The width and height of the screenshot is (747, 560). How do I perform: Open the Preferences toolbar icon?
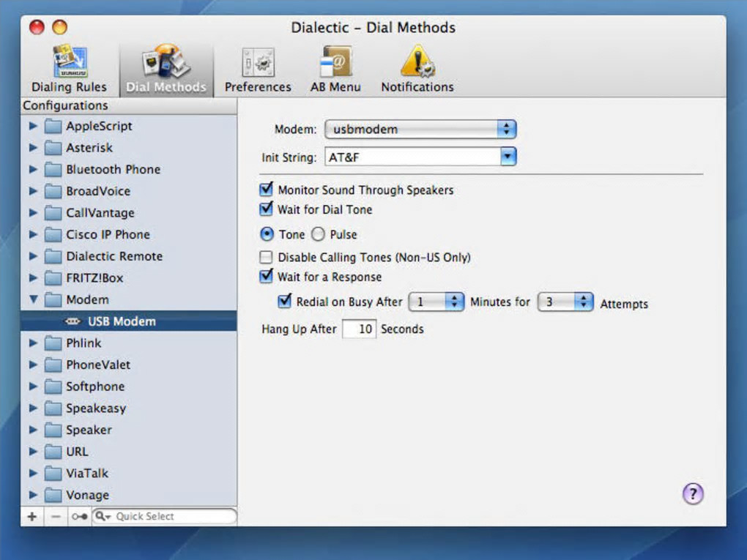[258, 69]
